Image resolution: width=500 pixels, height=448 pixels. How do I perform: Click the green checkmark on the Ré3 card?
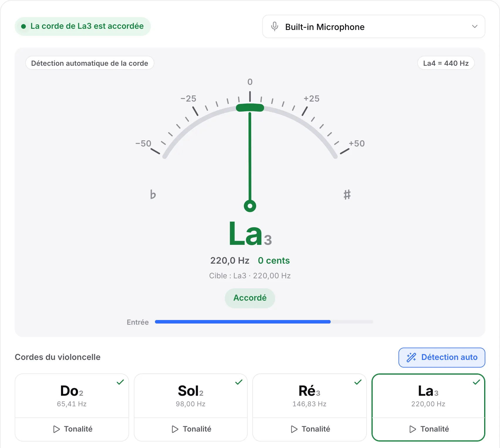[358, 382]
